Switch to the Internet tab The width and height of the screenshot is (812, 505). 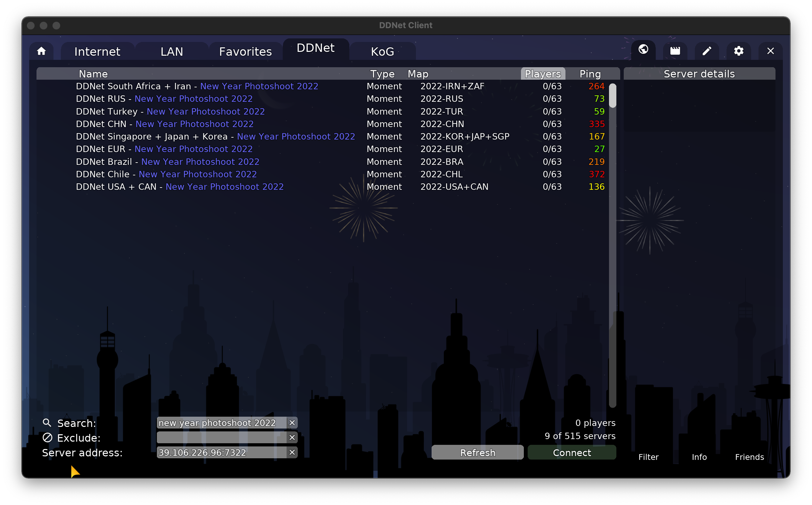point(97,52)
